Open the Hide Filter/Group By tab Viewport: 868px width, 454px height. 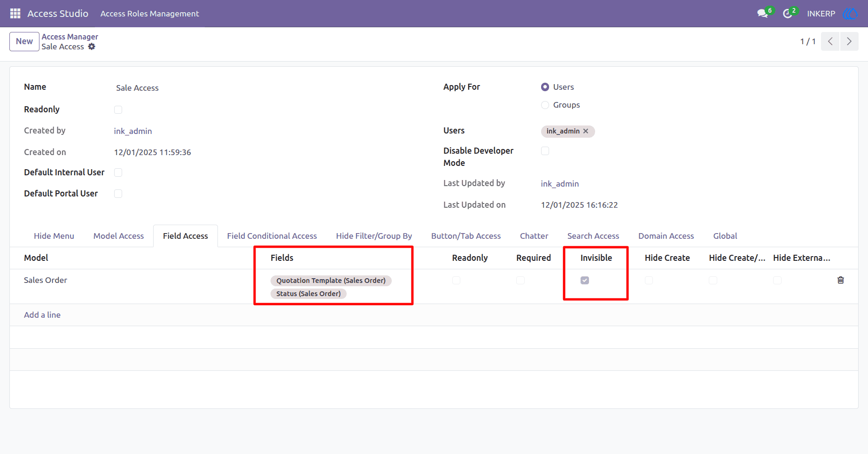coord(374,236)
